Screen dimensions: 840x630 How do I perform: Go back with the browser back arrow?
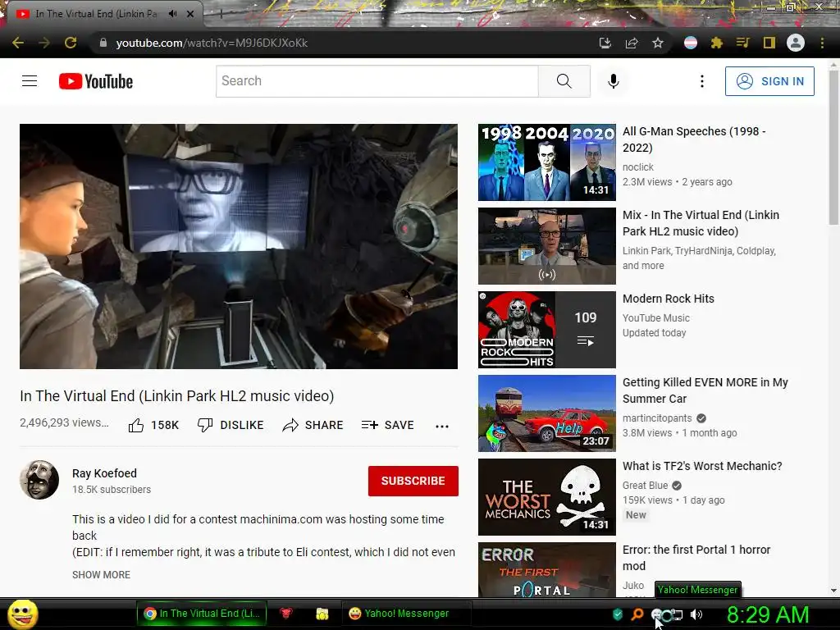tap(18, 43)
